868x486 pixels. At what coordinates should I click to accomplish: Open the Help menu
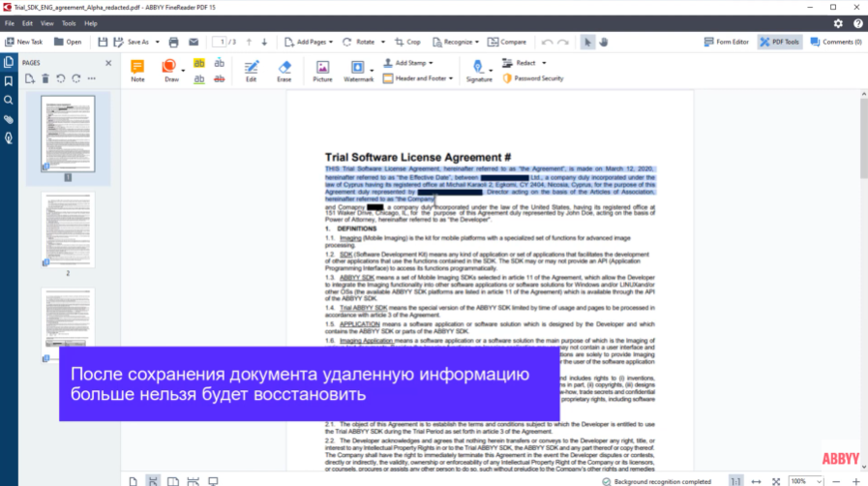tap(91, 24)
